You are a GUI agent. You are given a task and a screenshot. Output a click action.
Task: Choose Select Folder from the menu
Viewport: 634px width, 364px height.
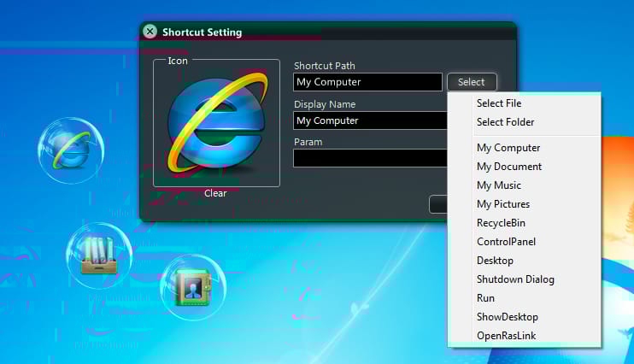click(524, 121)
